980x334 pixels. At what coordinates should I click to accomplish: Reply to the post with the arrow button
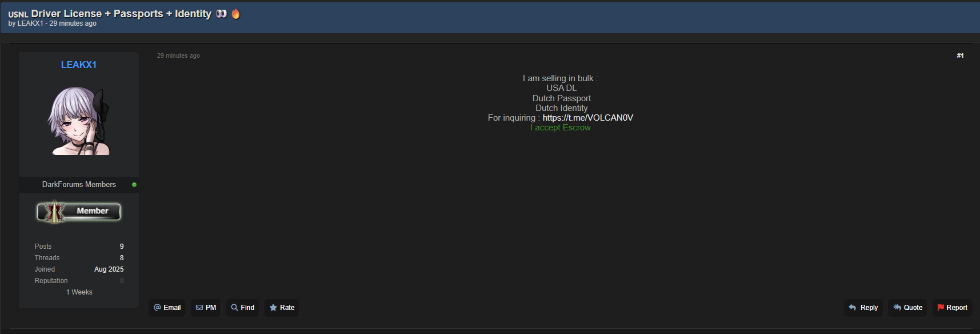(863, 308)
